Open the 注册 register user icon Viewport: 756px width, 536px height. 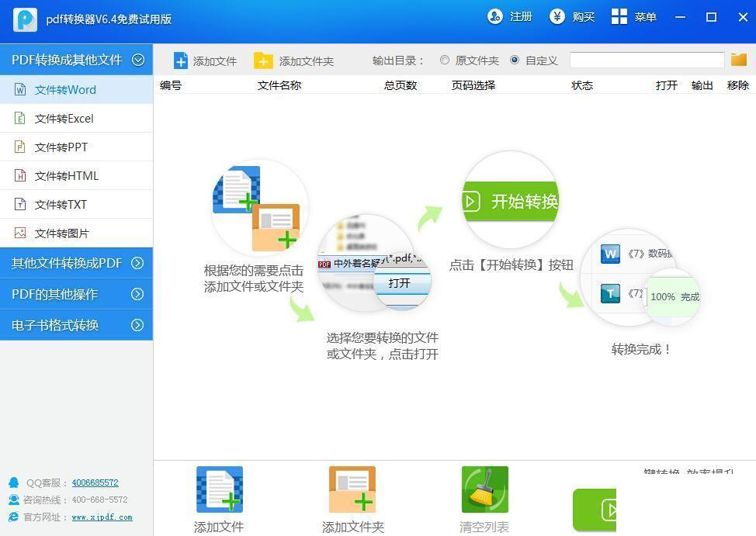(494, 17)
